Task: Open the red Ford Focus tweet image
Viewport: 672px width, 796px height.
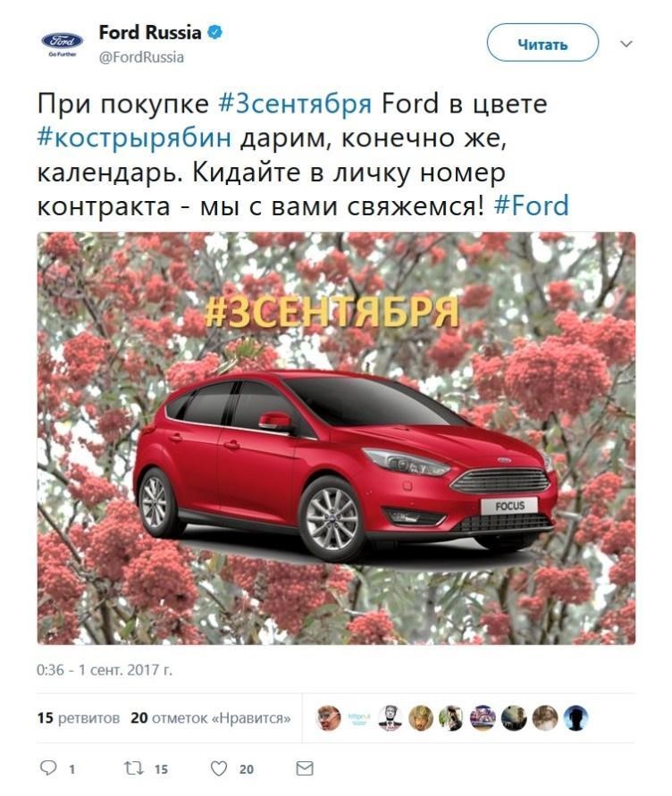Action: pyautogui.click(x=336, y=438)
